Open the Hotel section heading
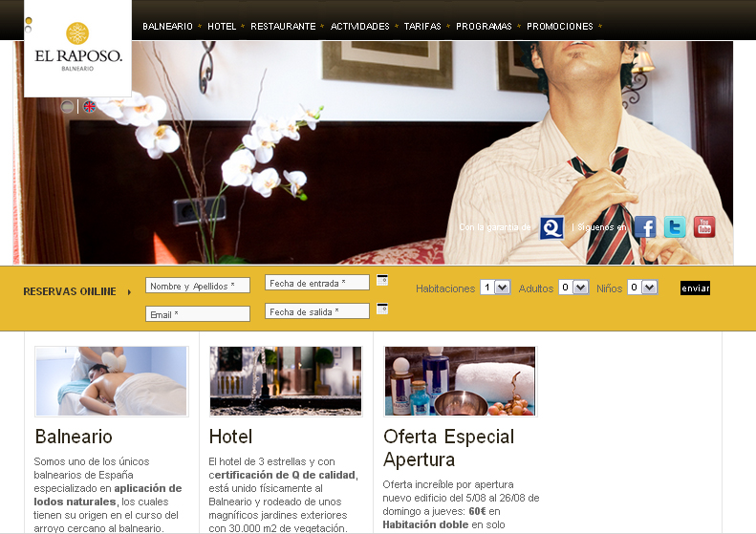 coord(230,437)
